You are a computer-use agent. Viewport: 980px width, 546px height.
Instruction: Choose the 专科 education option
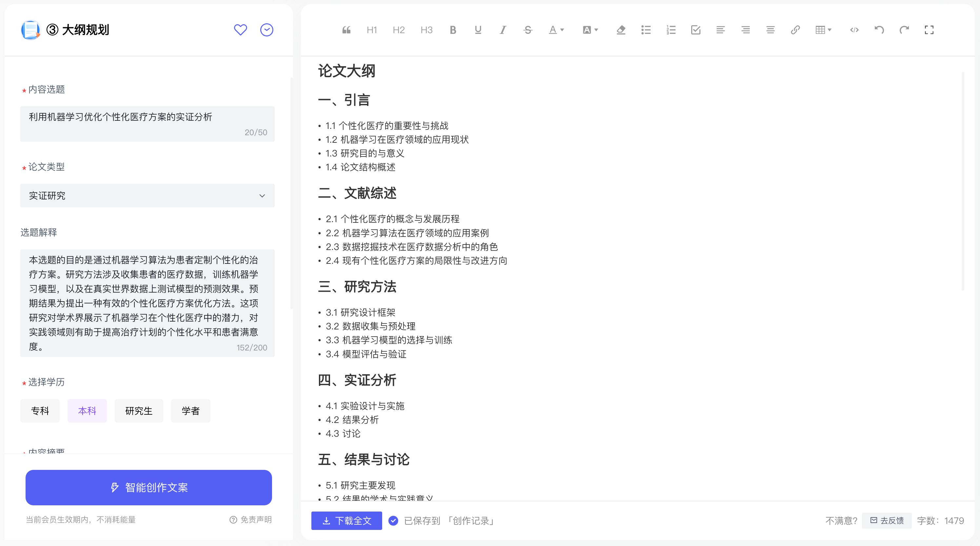coord(40,411)
